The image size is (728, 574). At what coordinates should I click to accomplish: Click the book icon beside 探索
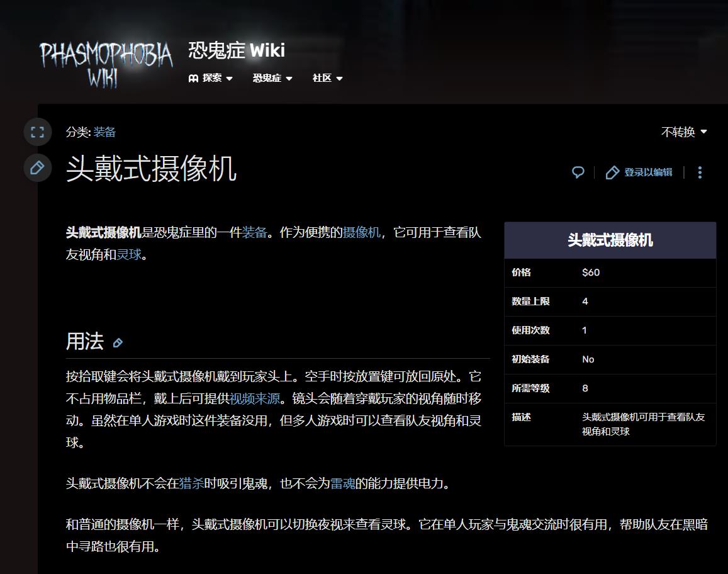click(194, 78)
